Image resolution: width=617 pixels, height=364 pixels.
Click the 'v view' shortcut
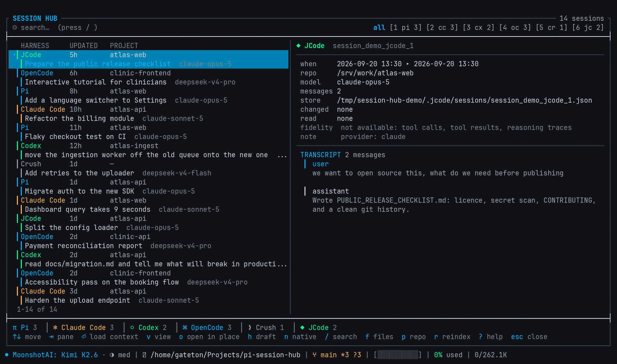(159, 337)
